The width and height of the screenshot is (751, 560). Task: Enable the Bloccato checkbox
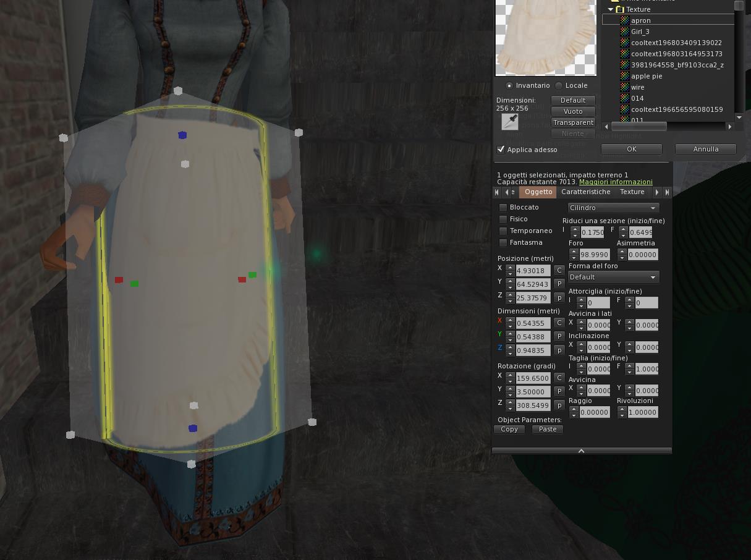(503, 208)
